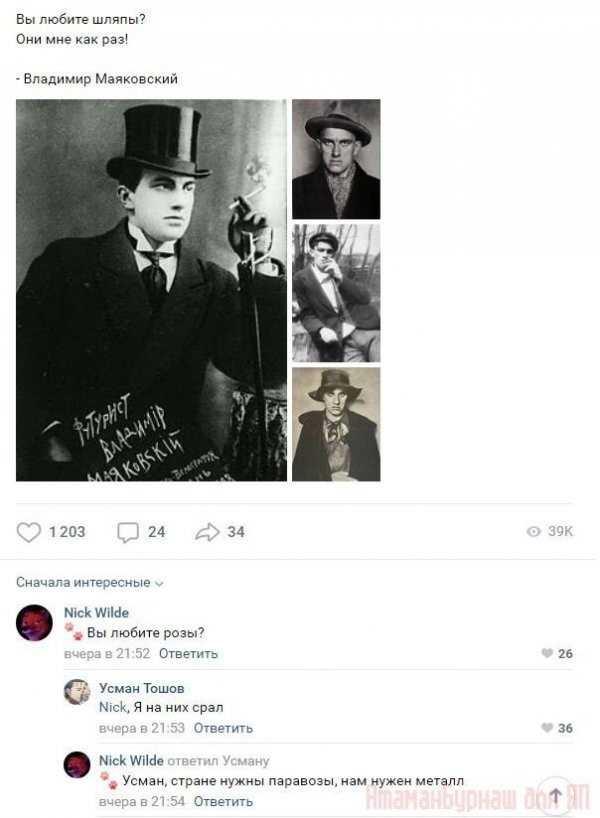Like Усман Тошов's comment with 36 likes
This screenshot has height=818, width=600.
(547, 728)
